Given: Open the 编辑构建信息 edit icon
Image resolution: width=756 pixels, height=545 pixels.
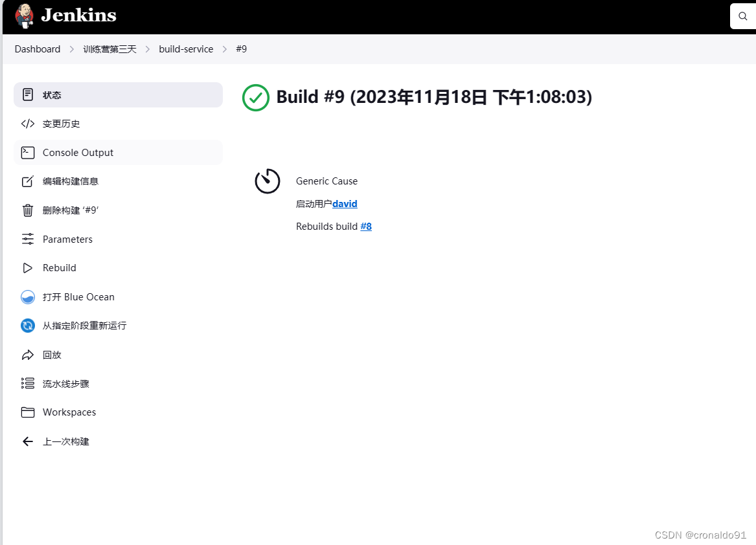Looking at the screenshot, I should (27, 181).
